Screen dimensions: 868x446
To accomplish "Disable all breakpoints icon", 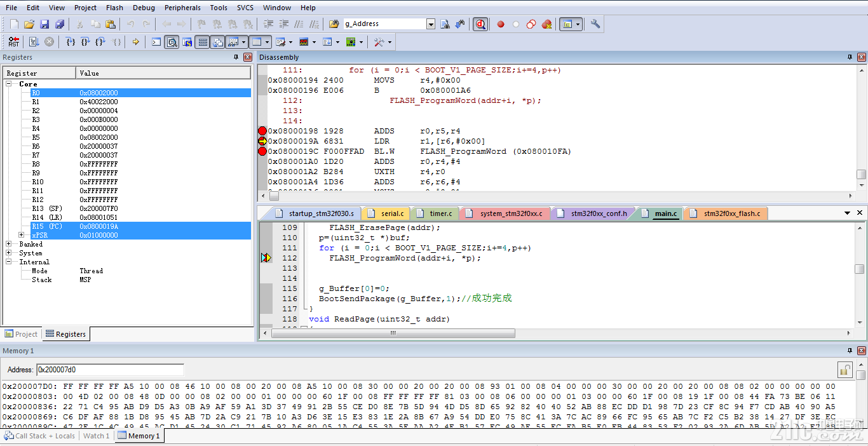I will (x=531, y=24).
